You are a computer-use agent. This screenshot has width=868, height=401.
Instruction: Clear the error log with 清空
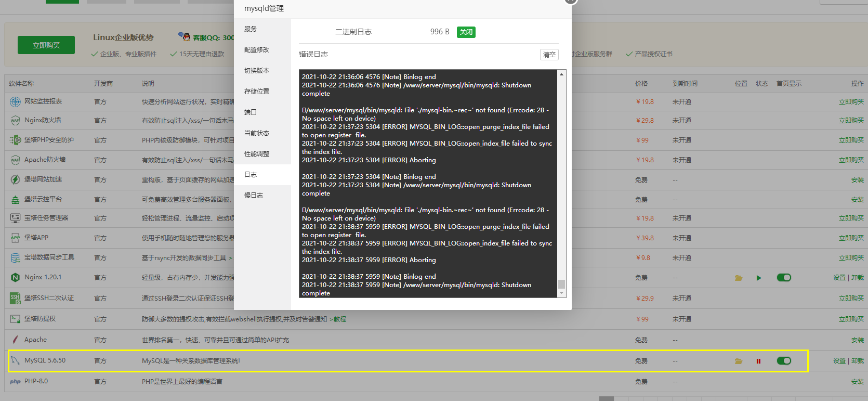(549, 55)
